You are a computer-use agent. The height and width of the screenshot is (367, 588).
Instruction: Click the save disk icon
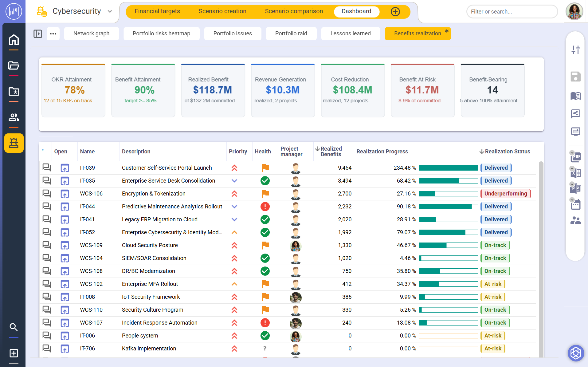(575, 77)
